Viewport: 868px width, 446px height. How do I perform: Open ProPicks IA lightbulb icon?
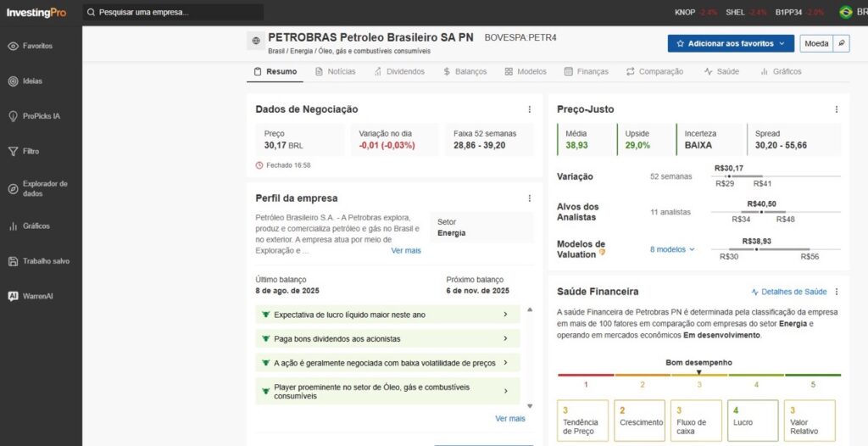tap(13, 116)
